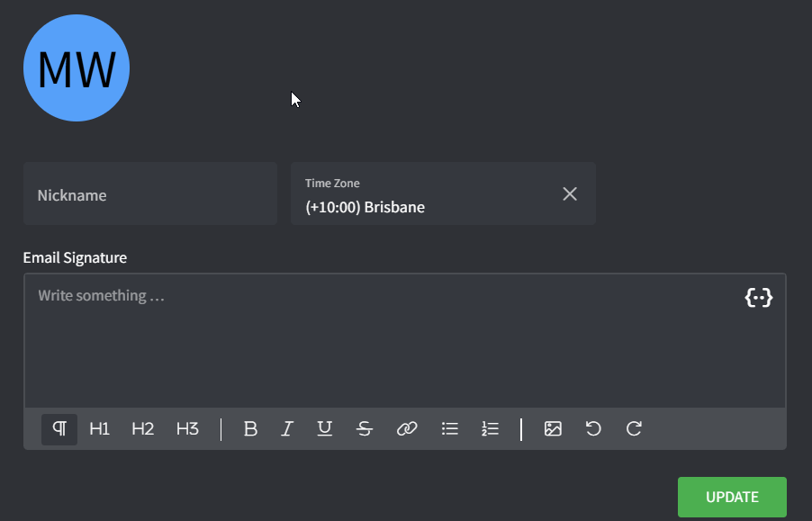Image resolution: width=812 pixels, height=521 pixels.
Task: Apply Heading 1 format
Action: (100, 429)
